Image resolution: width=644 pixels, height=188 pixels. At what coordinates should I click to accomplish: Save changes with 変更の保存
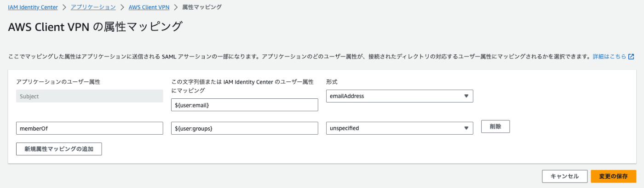[x=614, y=177]
